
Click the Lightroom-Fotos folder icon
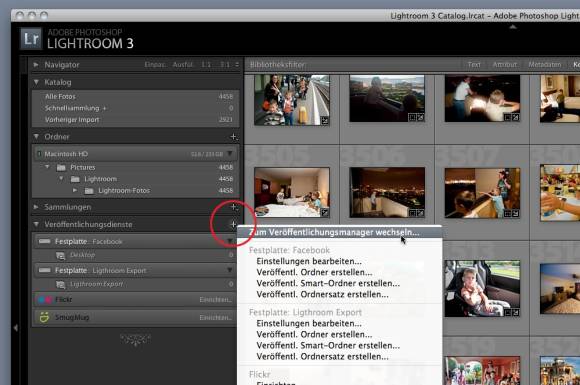(x=89, y=191)
